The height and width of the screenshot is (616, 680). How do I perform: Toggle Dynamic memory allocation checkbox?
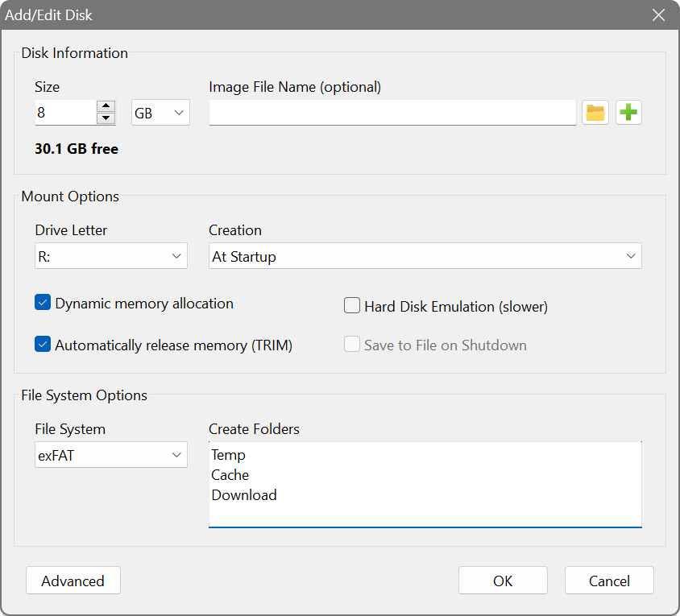(x=44, y=304)
